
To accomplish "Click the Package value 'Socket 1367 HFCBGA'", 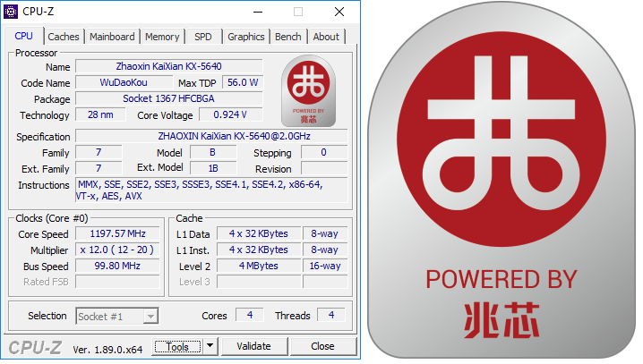I will pyautogui.click(x=169, y=98).
